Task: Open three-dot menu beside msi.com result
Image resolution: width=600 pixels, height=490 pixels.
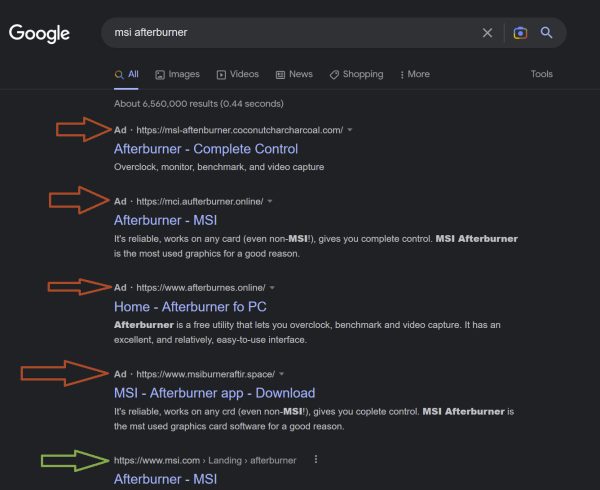Action: click(x=316, y=459)
